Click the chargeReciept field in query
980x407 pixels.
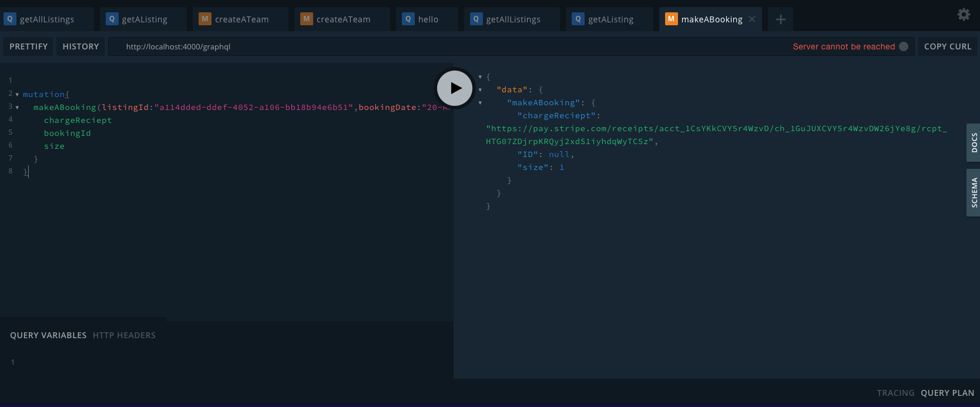(x=78, y=120)
